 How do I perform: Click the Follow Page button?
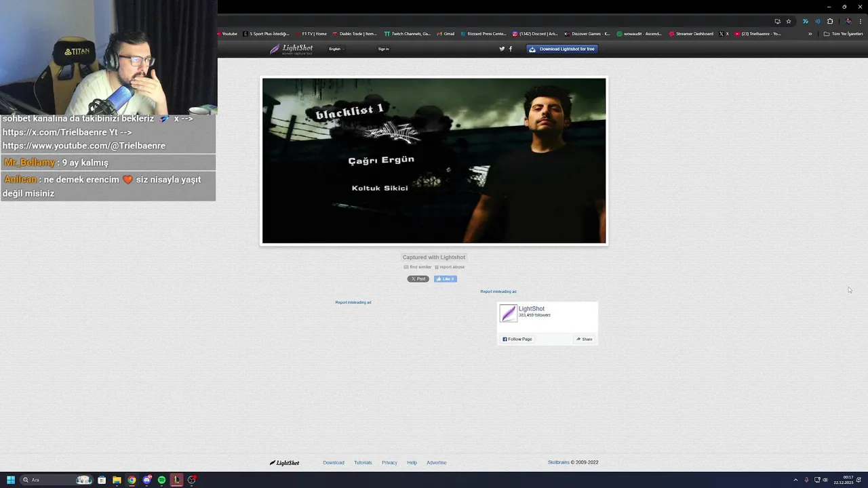(x=517, y=339)
